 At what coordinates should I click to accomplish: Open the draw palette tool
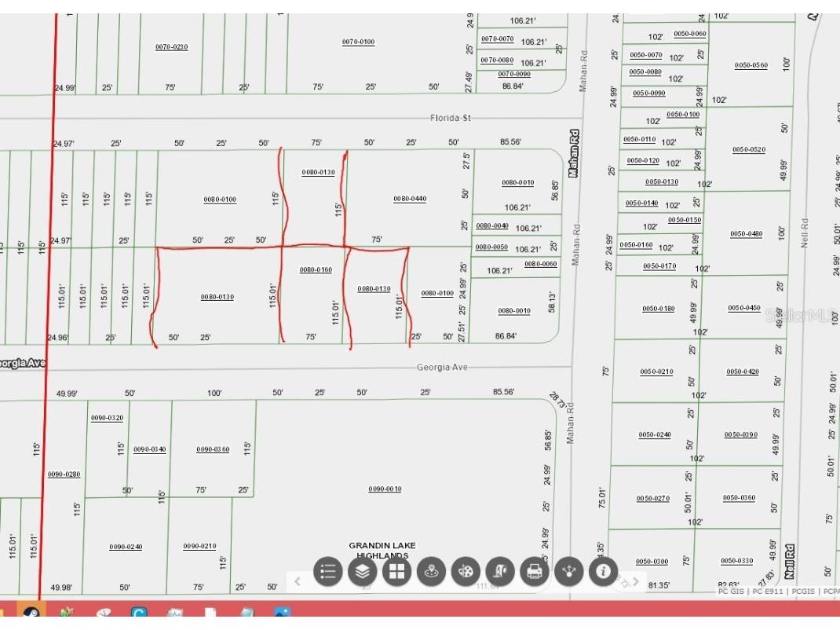tap(466, 571)
